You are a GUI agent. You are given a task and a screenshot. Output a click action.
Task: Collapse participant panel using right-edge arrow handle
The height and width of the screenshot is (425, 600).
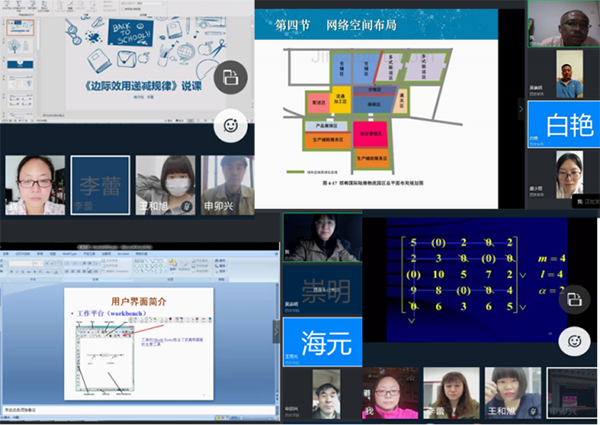point(520,110)
